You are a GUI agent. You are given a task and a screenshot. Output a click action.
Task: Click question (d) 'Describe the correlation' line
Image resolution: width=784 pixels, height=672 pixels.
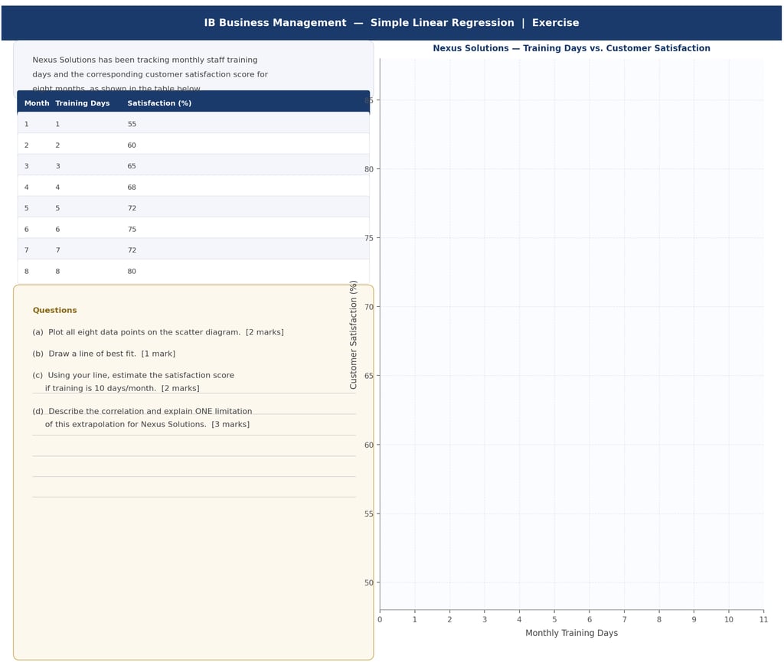click(x=142, y=411)
